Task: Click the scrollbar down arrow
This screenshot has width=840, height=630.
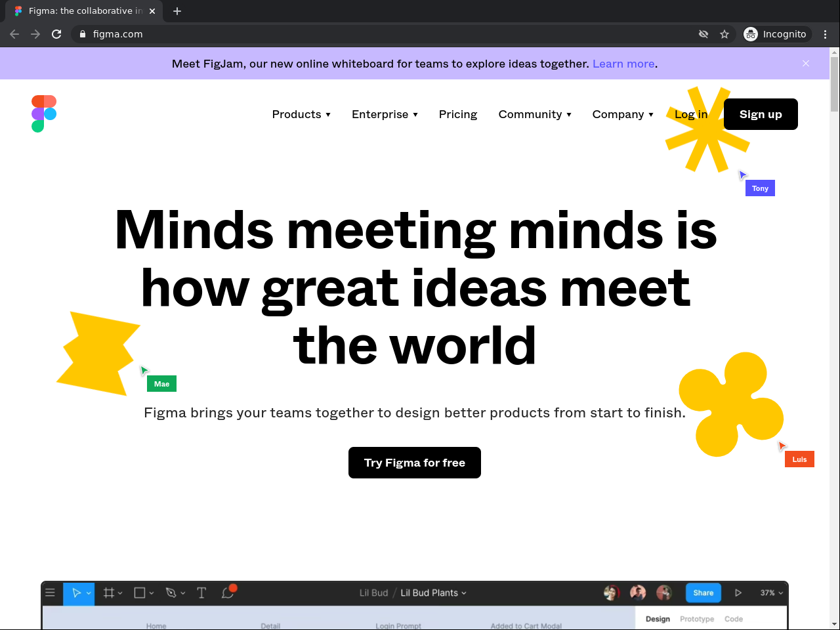Action: click(x=835, y=624)
